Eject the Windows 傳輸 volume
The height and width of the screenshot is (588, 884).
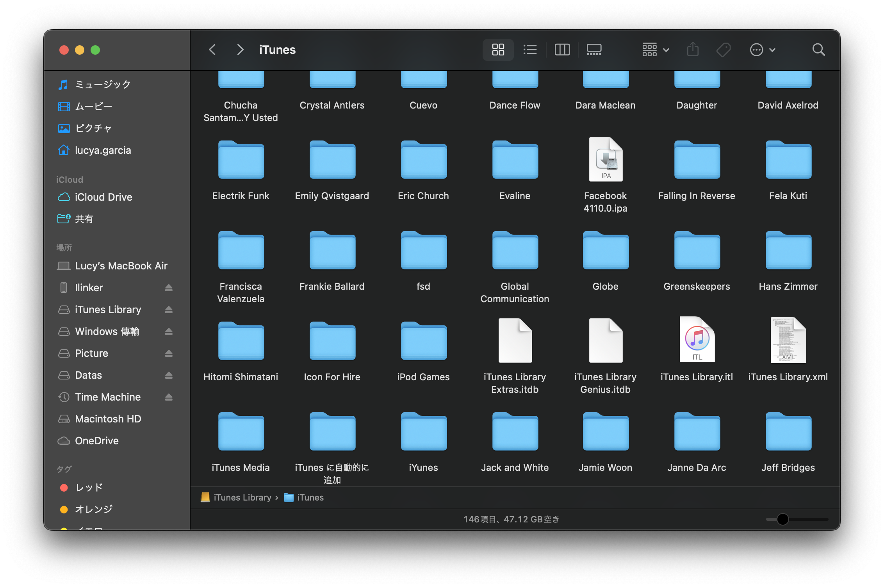[x=169, y=331]
